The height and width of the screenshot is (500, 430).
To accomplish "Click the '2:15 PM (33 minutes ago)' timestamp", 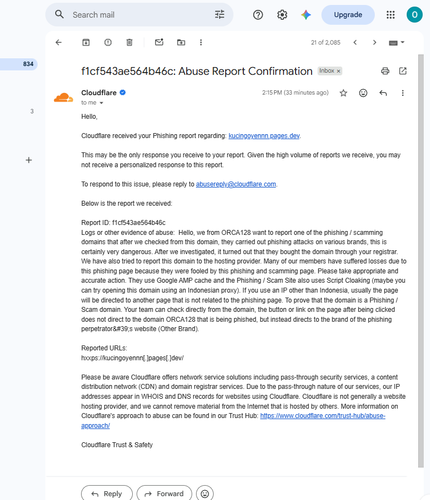I will pyautogui.click(x=295, y=93).
